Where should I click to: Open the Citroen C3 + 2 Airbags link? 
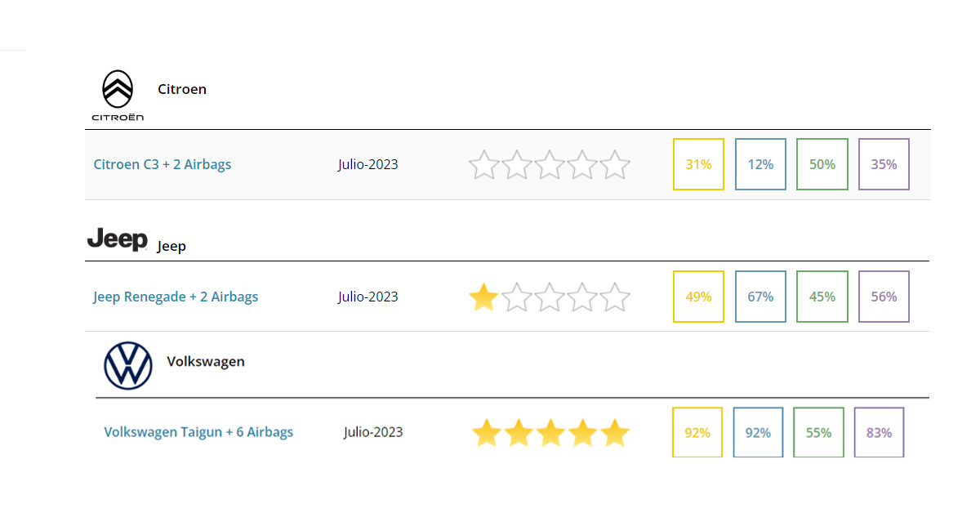click(x=163, y=164)
